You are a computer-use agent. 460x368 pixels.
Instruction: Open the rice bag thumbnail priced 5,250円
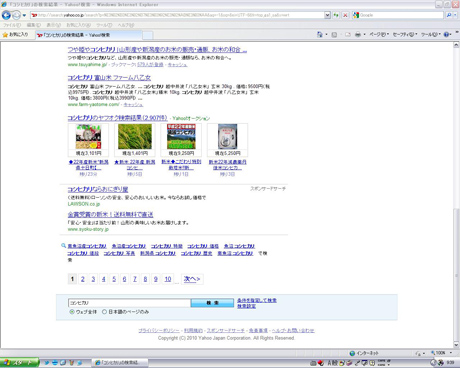tap(227, 137)
